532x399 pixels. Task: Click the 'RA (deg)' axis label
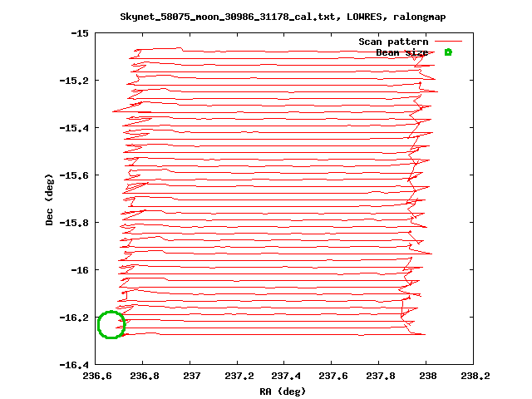click(283, 392)
